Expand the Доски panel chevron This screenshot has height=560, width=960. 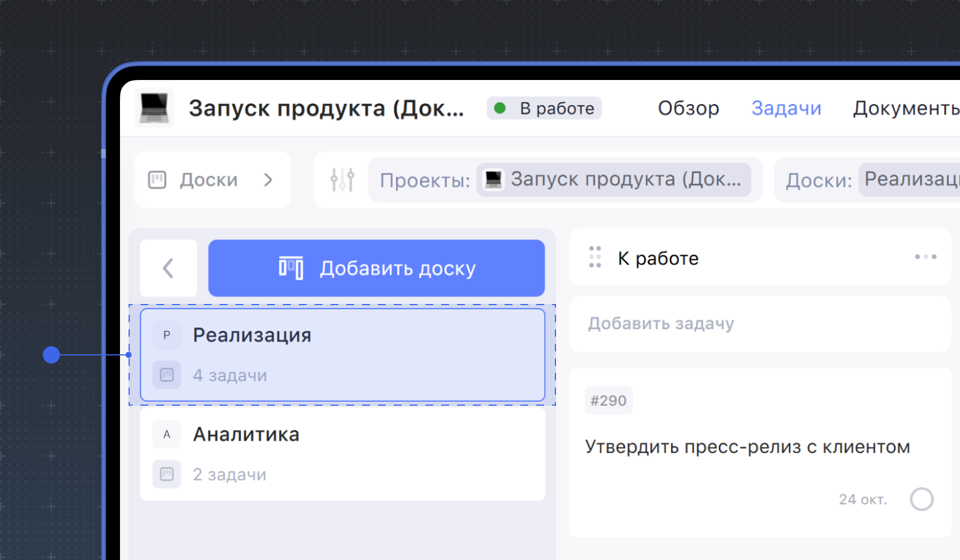click(268, 180)
